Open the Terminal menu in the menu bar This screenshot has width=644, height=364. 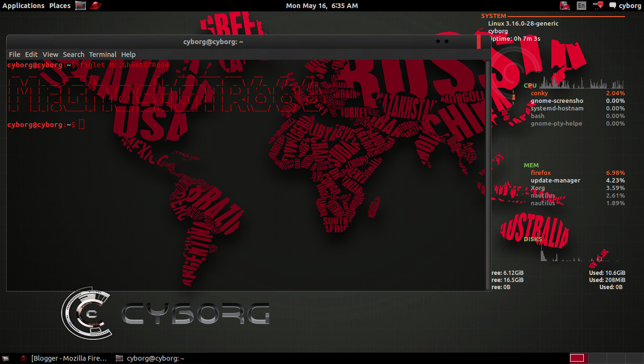[x=103, y=54]
